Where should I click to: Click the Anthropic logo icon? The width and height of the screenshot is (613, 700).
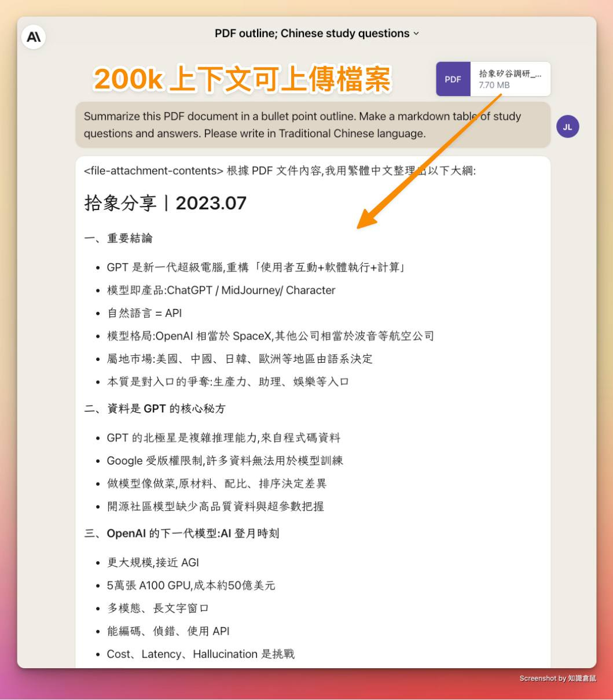click(x=34, y=37)
